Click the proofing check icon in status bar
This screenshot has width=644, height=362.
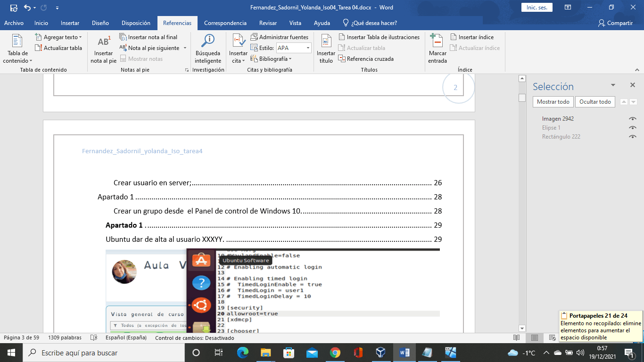coord(94,338)
